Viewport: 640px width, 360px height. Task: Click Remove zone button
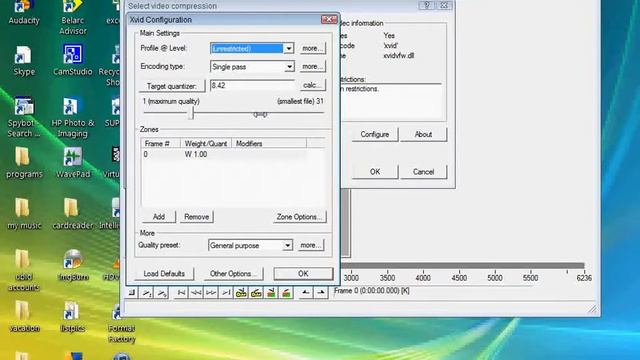tap(196, 217)
